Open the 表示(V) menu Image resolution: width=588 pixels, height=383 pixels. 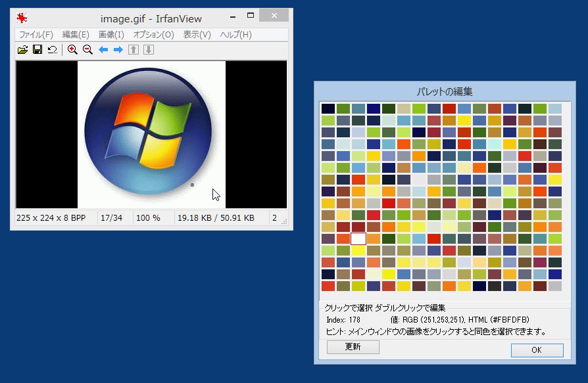tap(197, 35)
